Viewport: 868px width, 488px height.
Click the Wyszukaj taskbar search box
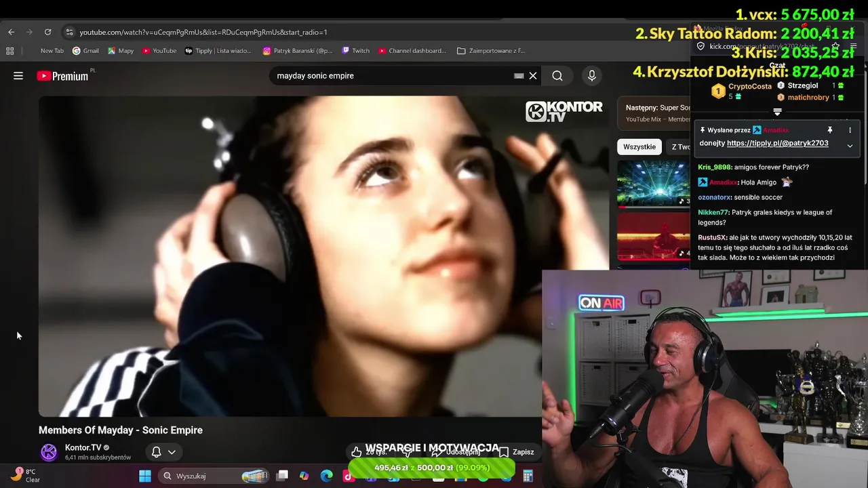tap(214, 476)
